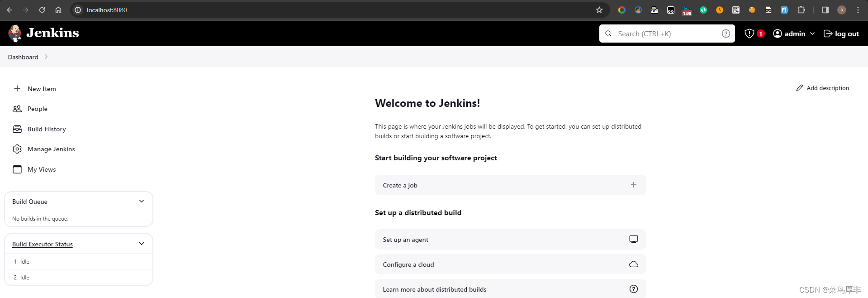Viewport: 868px width, 298px height.
Task: Click the 'No builds in the queue.' text
Action: 40,219
